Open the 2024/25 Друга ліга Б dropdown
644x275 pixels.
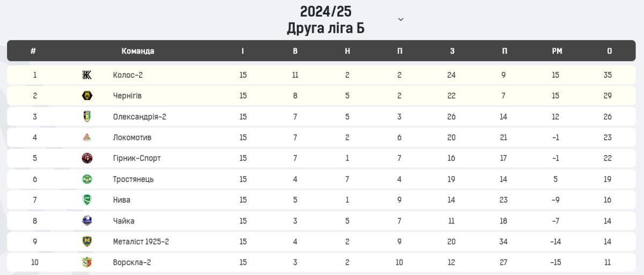coord(326,19)
